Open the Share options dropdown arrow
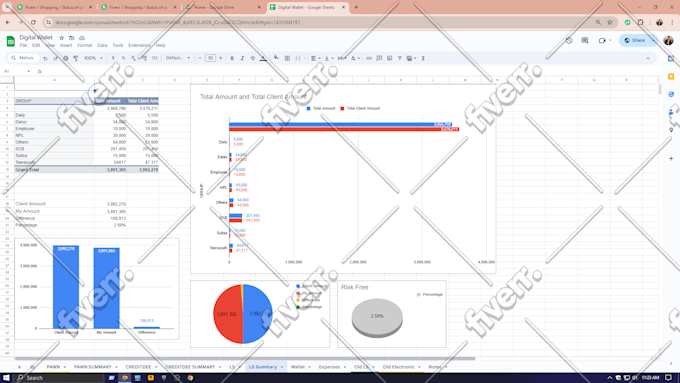Image resolution: width=680 pixels, height=383 pixels. click(x=653, y=40)
